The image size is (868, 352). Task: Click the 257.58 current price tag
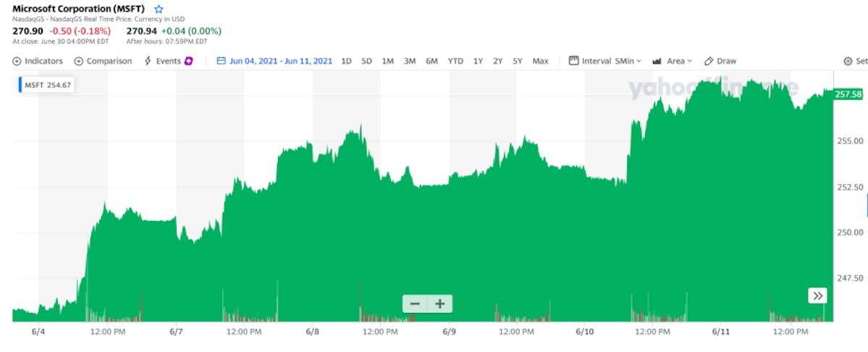(x=848, y=95)
